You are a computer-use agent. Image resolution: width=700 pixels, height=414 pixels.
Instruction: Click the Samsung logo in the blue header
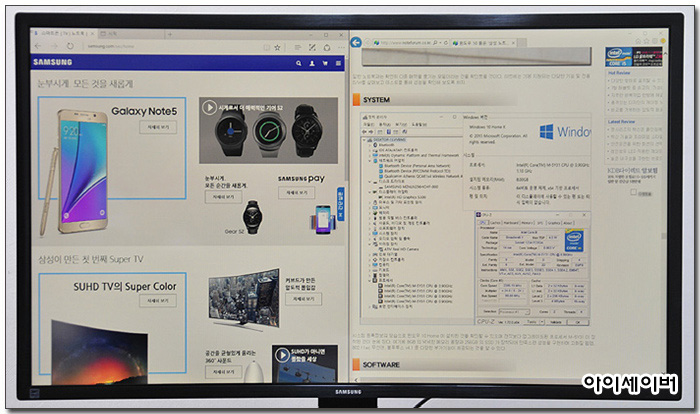point(53,63)
